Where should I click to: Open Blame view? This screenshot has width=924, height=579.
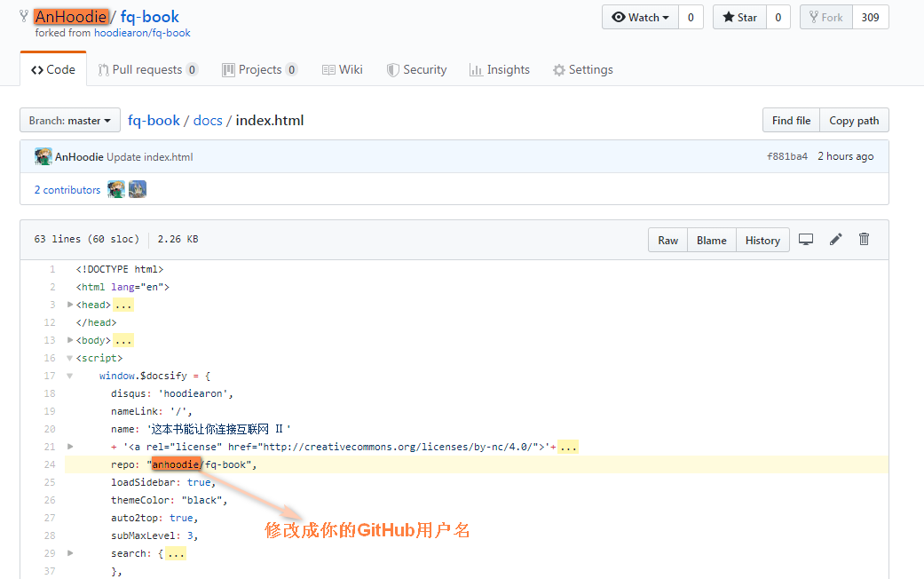[712, 240]
